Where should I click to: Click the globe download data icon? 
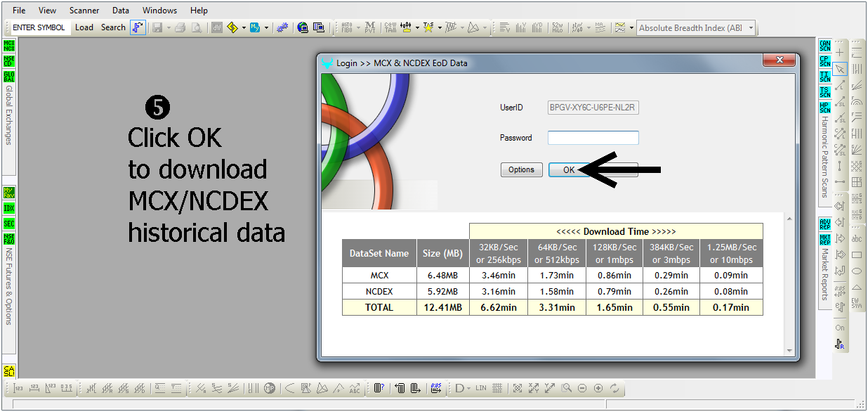(303, 27)
